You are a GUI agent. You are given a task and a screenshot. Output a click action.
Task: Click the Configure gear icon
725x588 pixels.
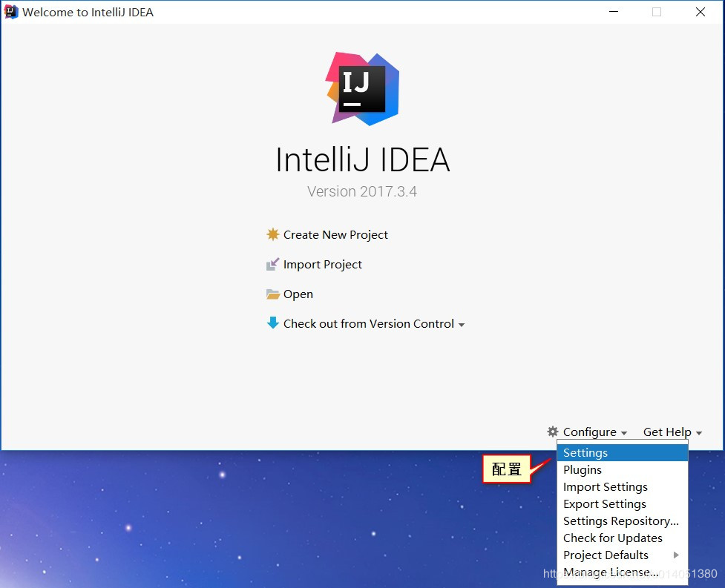point(552,432)
